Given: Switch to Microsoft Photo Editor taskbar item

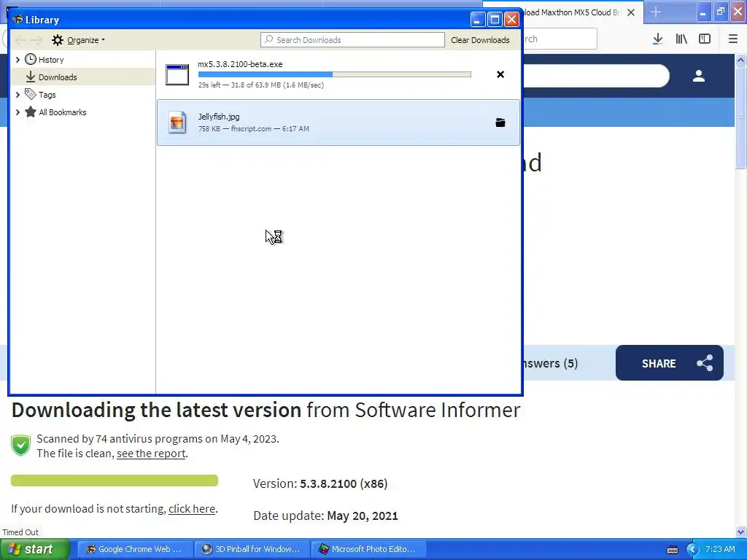Looking at the screenshot, I should click(368, 549).
